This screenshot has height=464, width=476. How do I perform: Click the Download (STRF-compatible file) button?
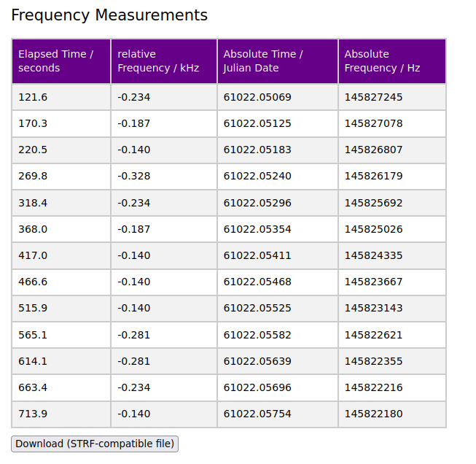coord(95,444)
